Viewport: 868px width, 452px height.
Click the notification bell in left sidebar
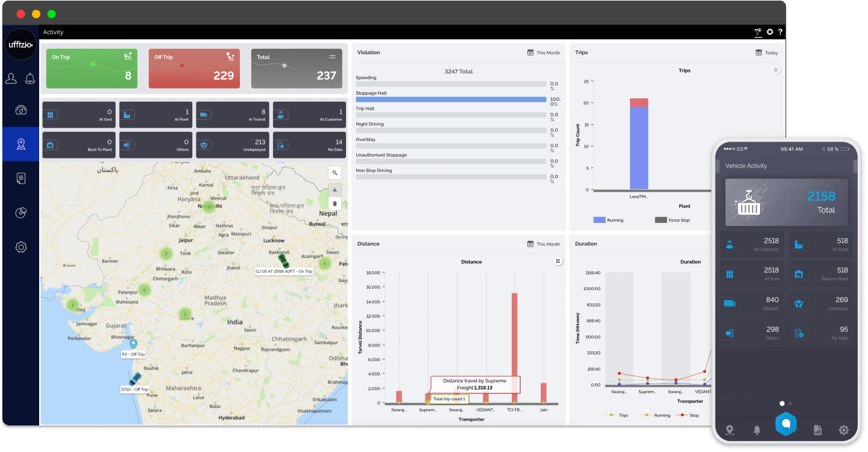(30, 78)
